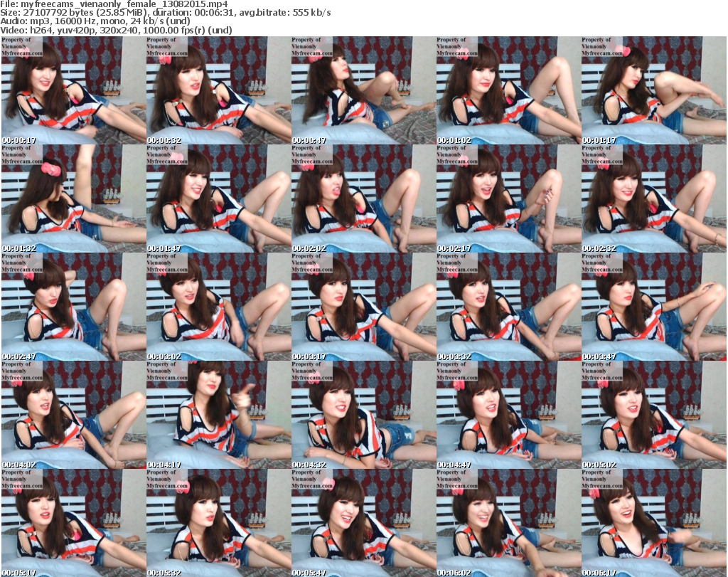The height and width of the screenshot is (577, 728).
Task: Pick the thumbnail labeled 00:05:02
Action: pyautogui.click(x=654, y=415)
